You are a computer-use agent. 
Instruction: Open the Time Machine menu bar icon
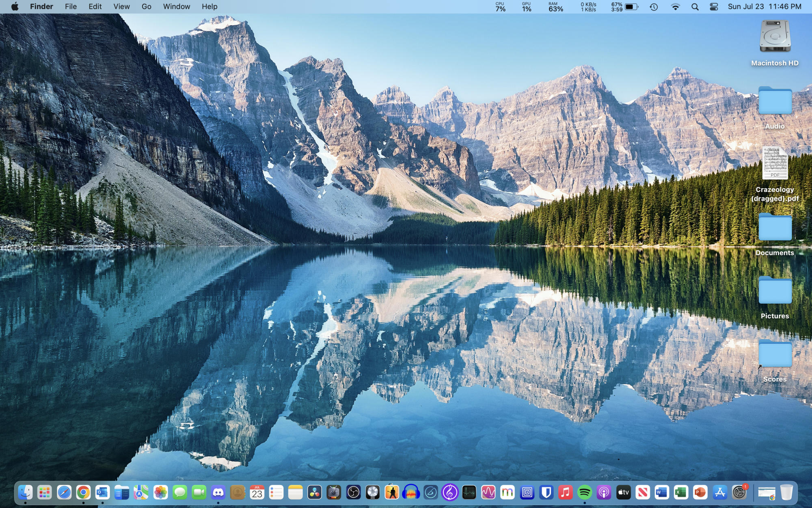pyautogui.click(x=654, y=7)
